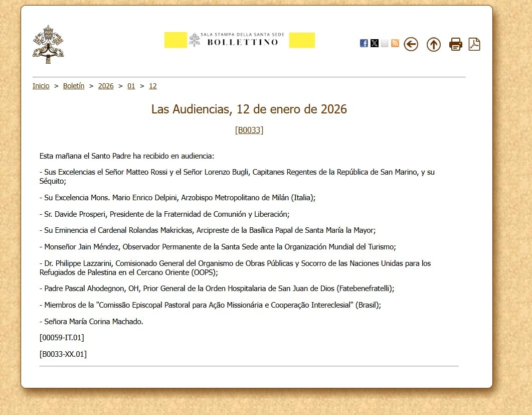The width and height of the screenshot is (532, 415).
Task: Select the Las Audiencias headline
Action: (x=249, y=109)
